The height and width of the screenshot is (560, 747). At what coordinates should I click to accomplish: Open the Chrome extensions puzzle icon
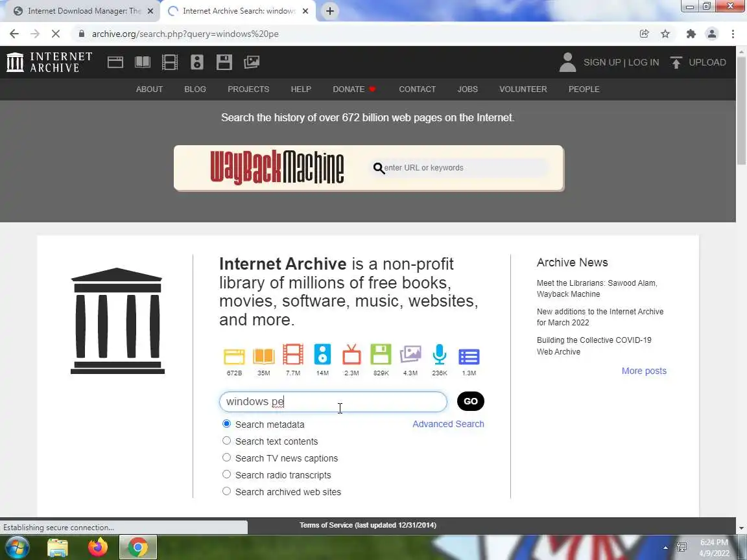click(x=691, y=34)
